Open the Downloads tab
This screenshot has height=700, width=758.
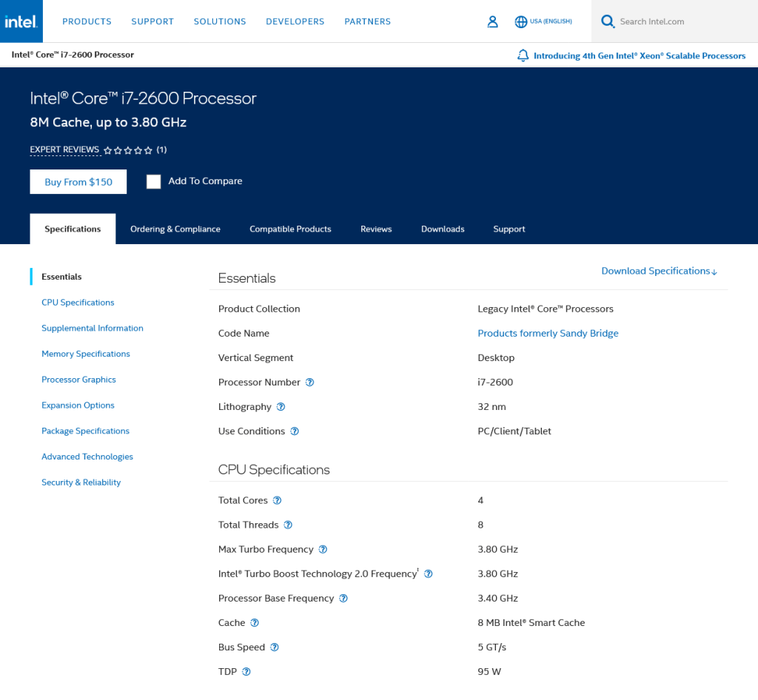pos(443,229)
